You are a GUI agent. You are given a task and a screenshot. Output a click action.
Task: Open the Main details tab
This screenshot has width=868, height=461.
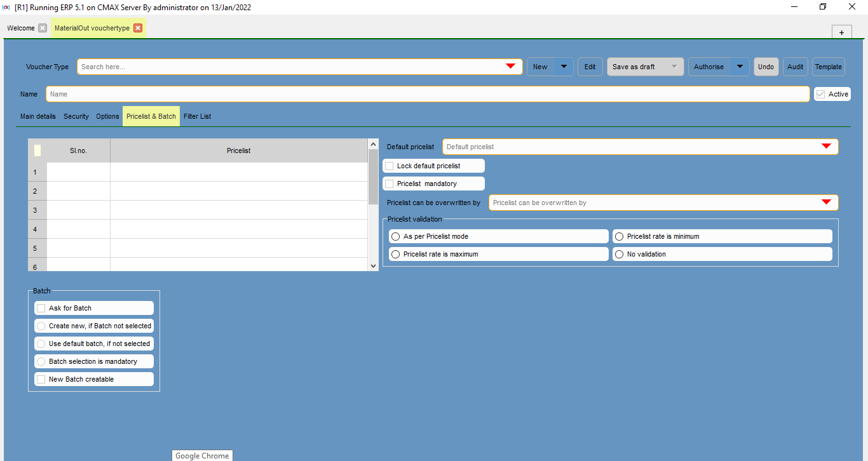point(38,116)
